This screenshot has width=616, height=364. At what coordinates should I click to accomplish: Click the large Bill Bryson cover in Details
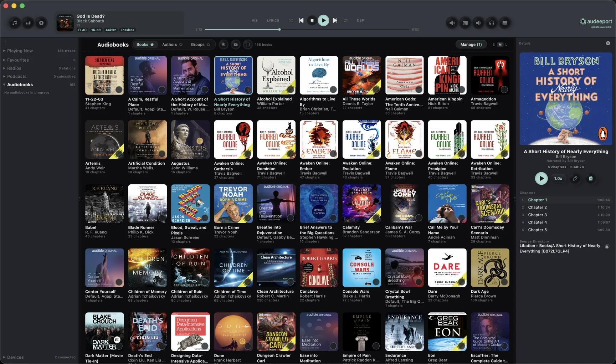566,99
